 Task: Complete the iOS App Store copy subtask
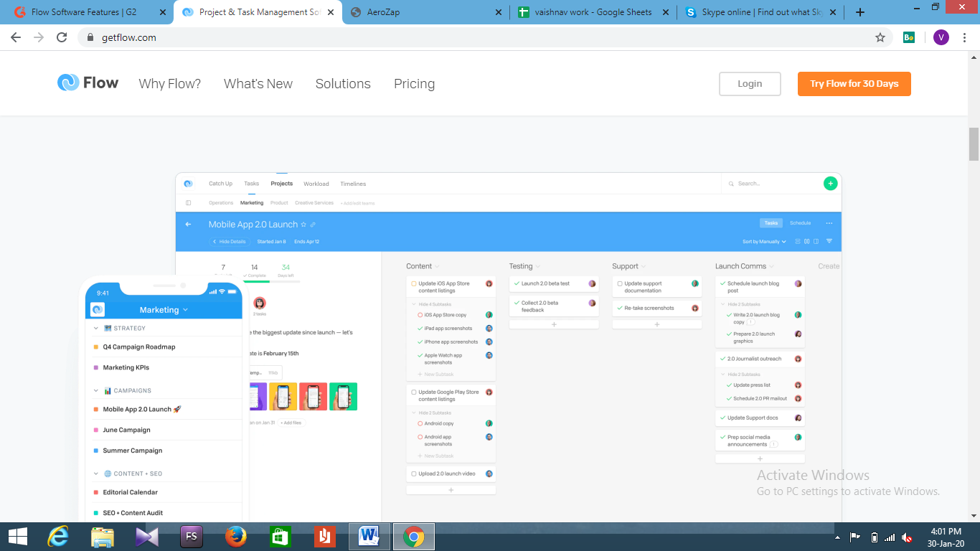coord(420,315)
